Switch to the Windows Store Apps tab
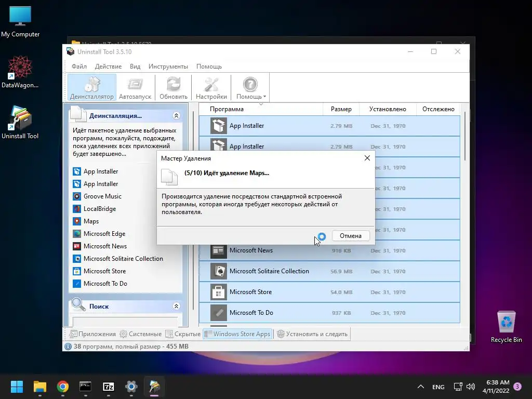 (x=237, y=334)
